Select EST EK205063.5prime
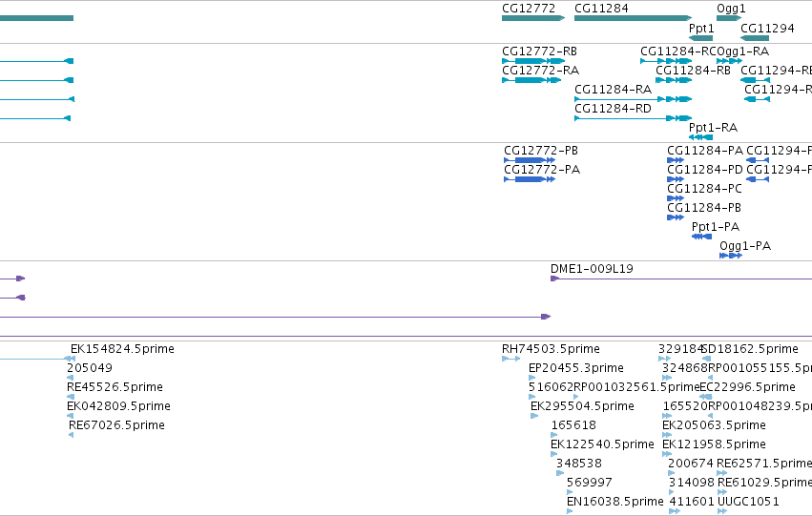The image size is (812, 516). coord(714,425)
